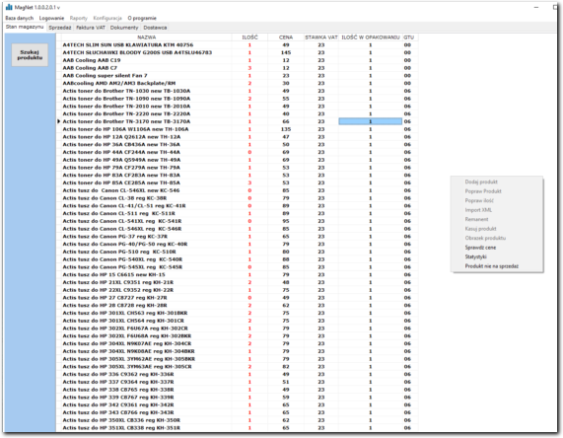The width and height of the screenshot is (563, 438).
Task: Select Actis tusz do HP 351XL CB338 row
Action: coord(237,428)
